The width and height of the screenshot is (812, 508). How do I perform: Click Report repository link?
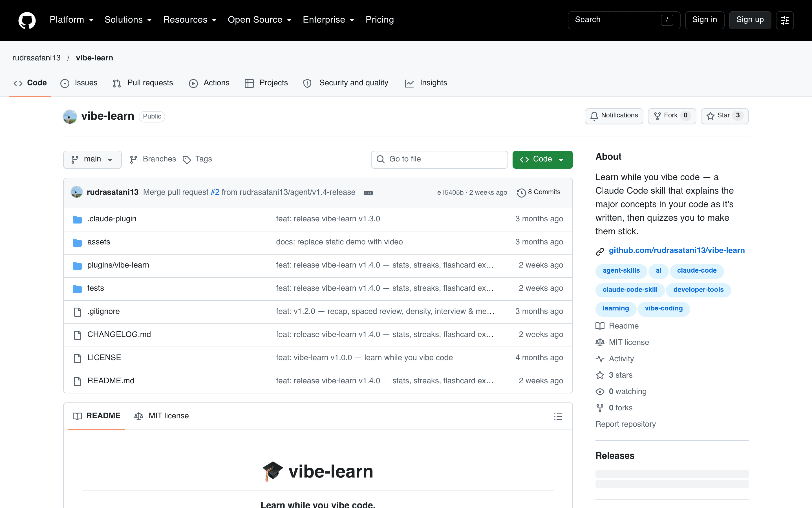coord(625,424)
